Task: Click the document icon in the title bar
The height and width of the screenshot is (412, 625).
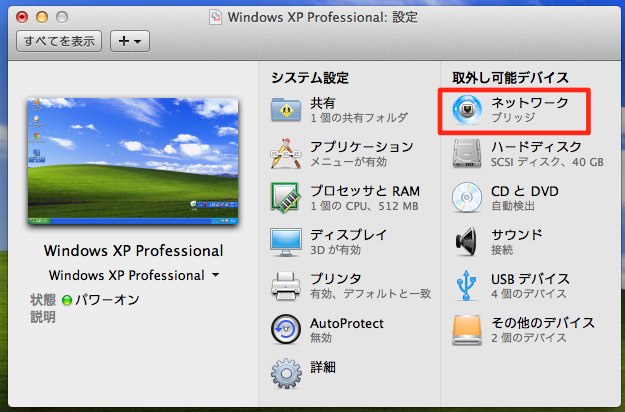Action: 215,17
